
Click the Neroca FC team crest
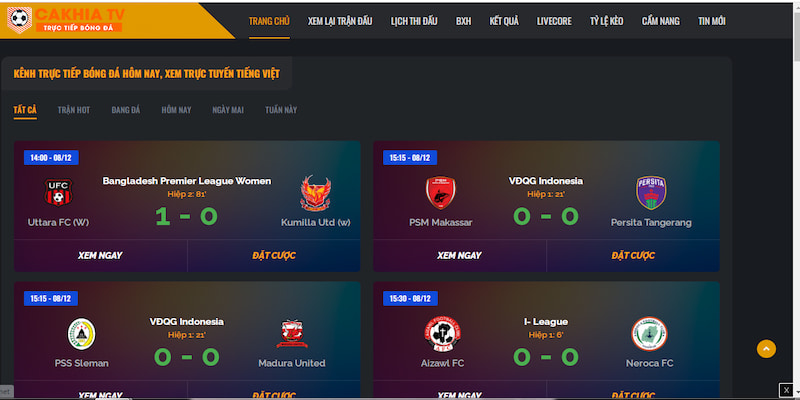(x=649, y=334)
